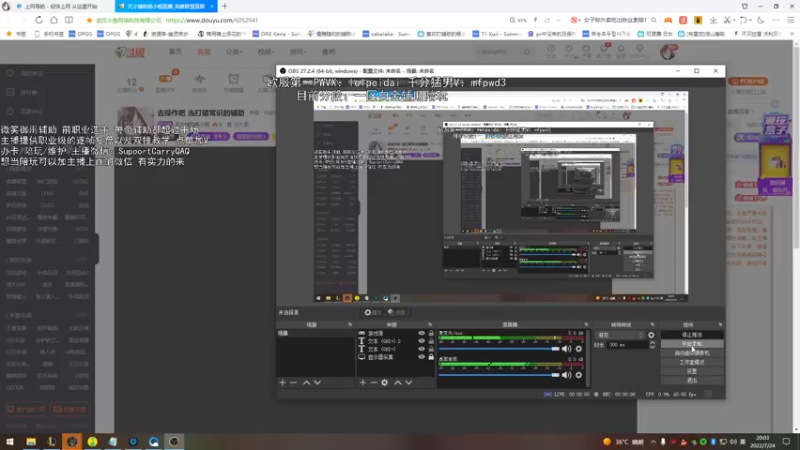Open Settings from OBS controls panel
Image resolution: width=800 pixels, height=450 pixels.
point(692,371)
